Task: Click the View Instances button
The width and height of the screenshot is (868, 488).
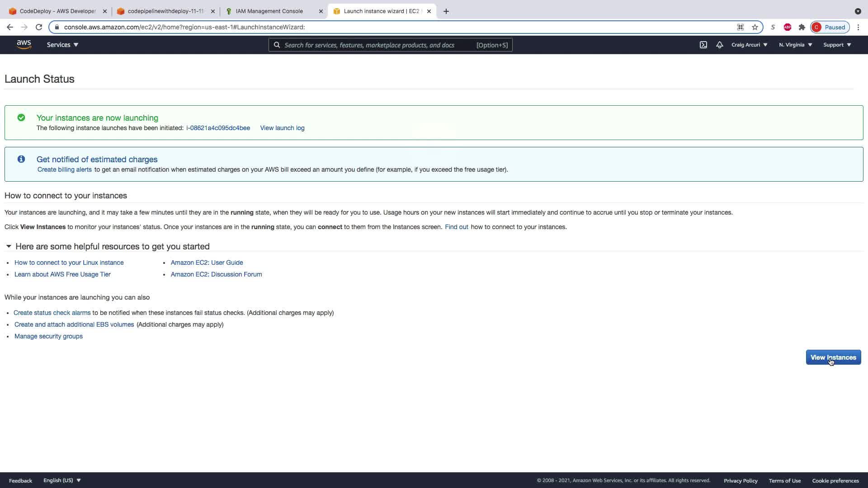Action: pos(833,357)
